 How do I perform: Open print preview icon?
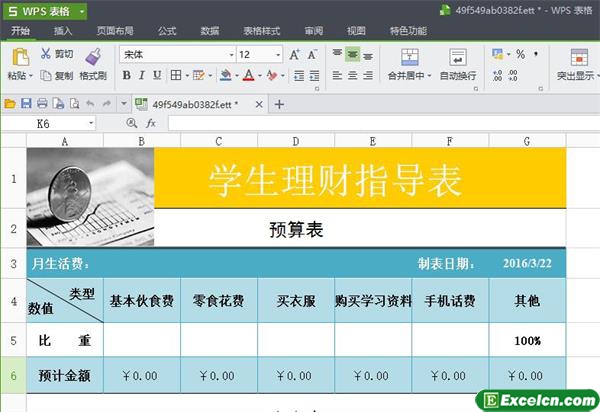(74, 104)
